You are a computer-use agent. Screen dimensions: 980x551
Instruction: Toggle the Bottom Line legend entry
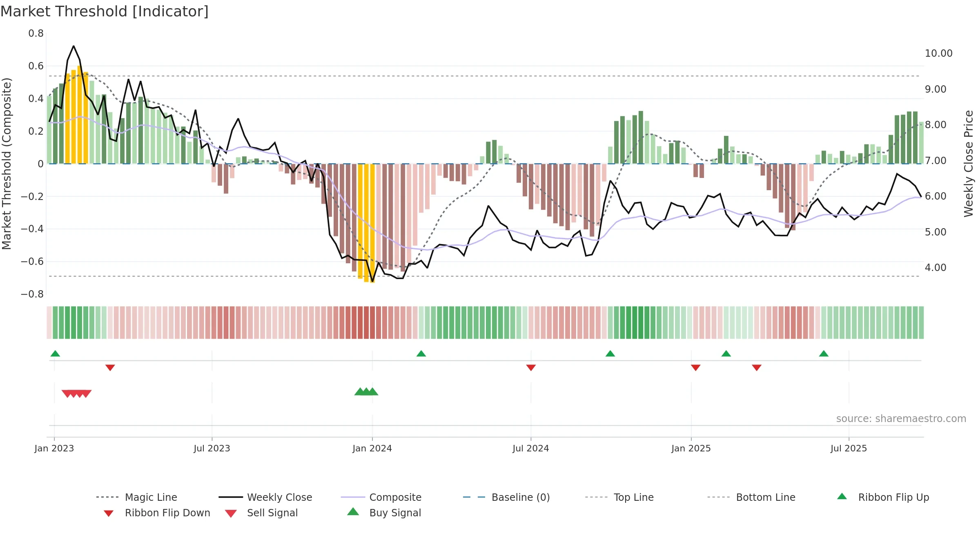(751, 497)
